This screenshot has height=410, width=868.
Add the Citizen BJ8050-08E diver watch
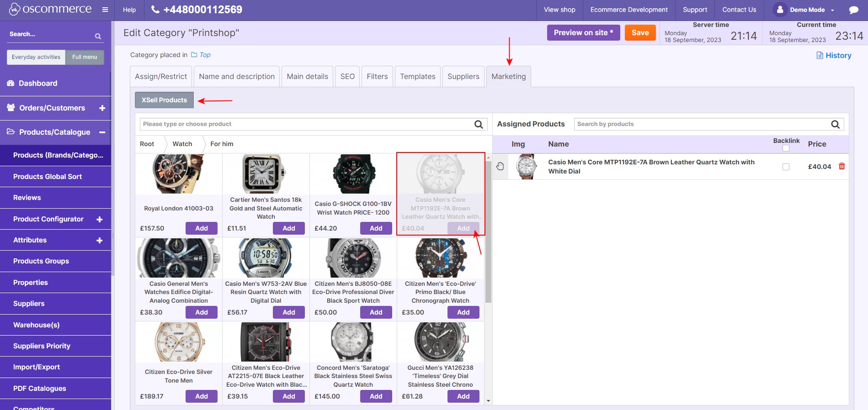376,312
